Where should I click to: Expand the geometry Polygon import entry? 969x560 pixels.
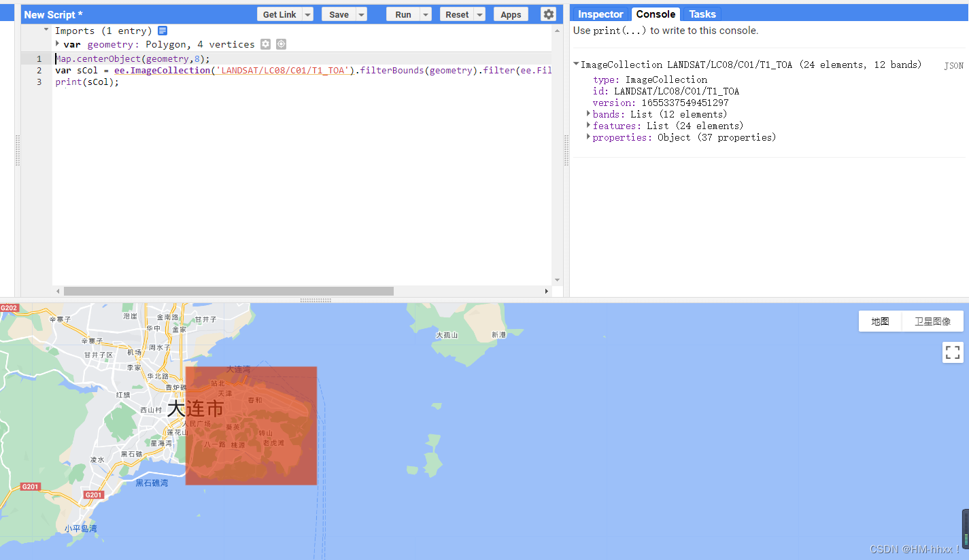pyautogui.click(x=58, y=43)
